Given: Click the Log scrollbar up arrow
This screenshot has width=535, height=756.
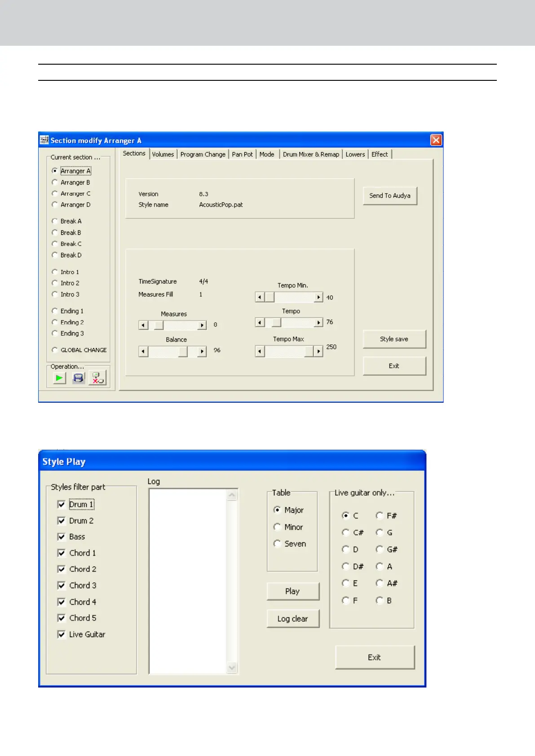Looking at the screenshot, I should 232,495.
